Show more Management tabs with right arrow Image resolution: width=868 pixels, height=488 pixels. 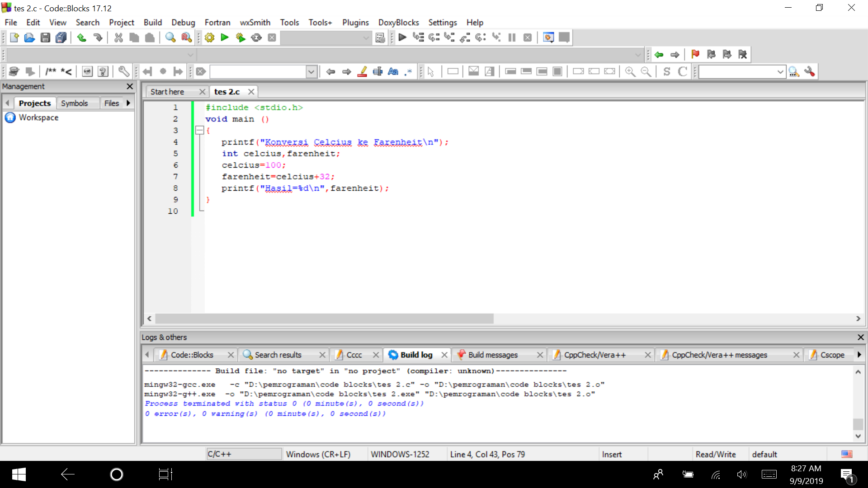point(128,103)
